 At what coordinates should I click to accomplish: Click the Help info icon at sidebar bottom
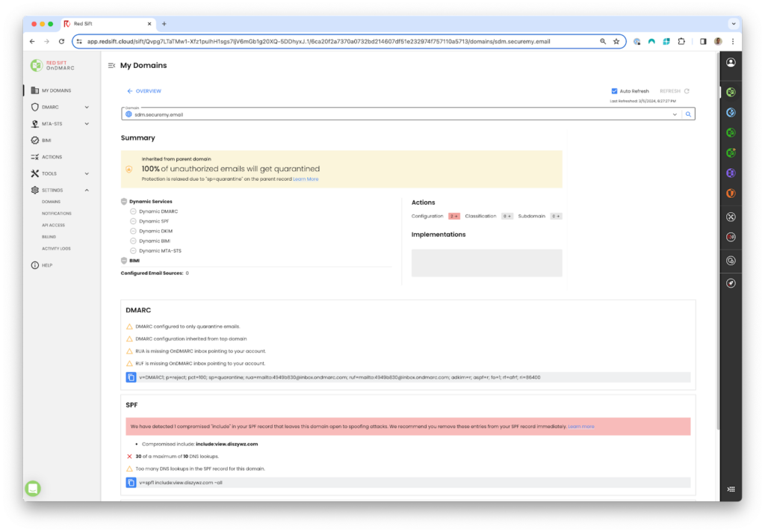(34, 265)
